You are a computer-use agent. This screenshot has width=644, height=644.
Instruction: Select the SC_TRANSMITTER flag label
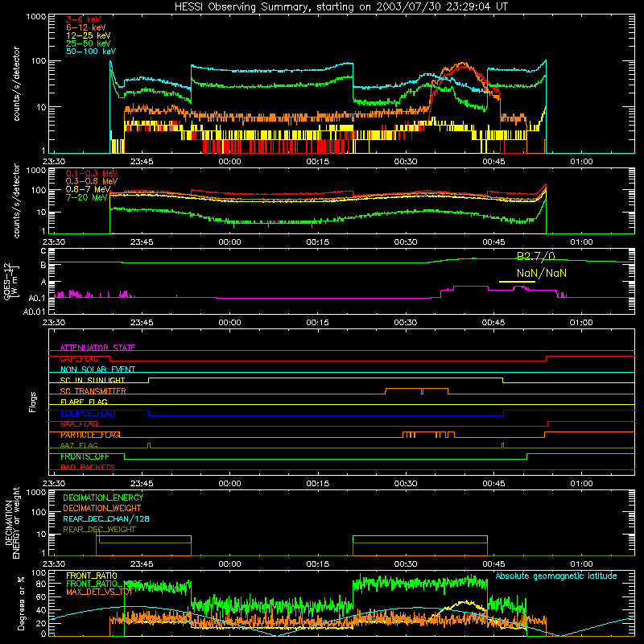93,391
